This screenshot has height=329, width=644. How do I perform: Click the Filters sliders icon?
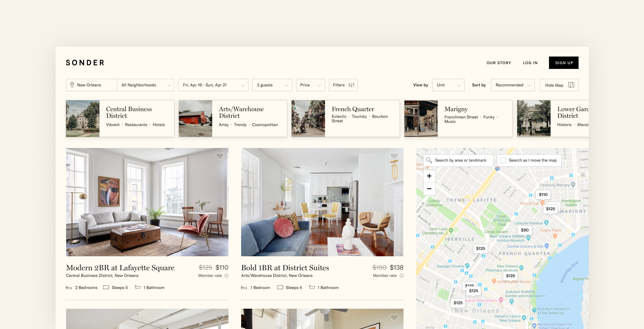[351, 85]
